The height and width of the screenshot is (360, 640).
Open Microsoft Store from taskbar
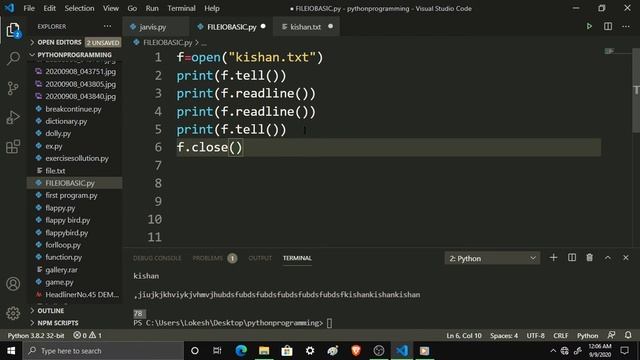click(x=287, y=351)
